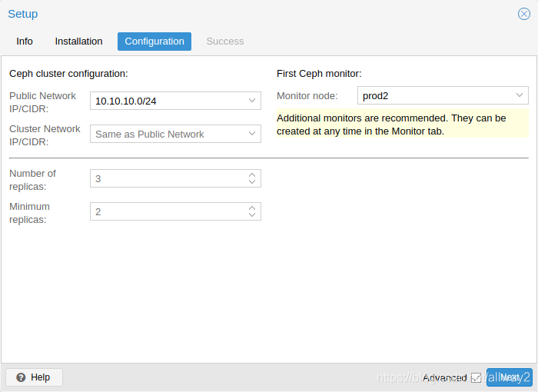The image size is (538, 392).
Task: Click the disabled Success tab
Action: coord(225,42)
